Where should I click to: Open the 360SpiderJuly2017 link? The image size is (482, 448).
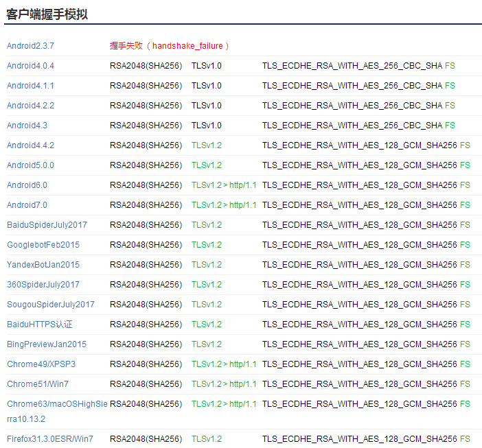pyautogui.click(x=43, y=285)
